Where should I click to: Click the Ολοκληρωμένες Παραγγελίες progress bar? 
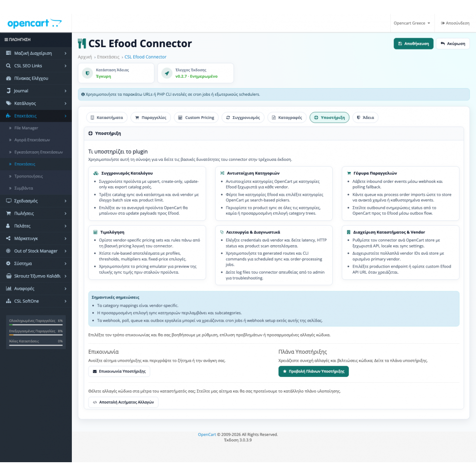click(36, 325)
